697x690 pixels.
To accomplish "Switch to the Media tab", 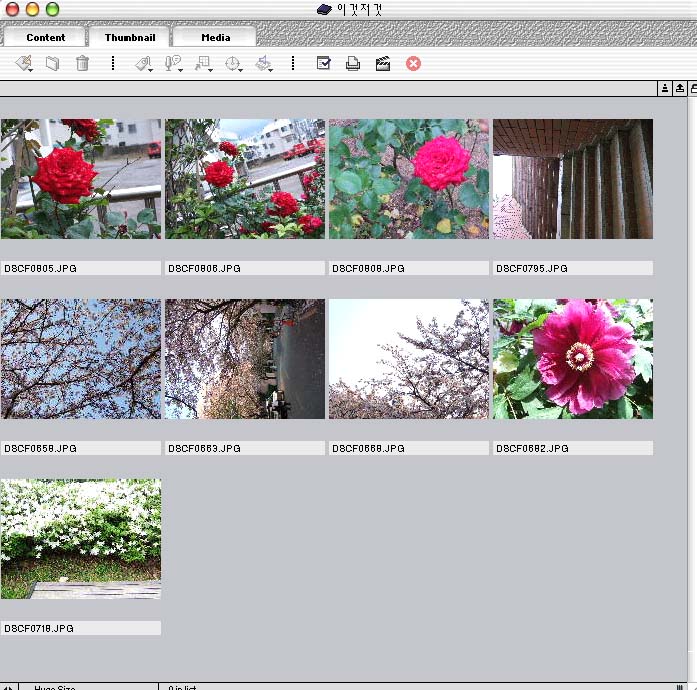I will pyautogui.click(x=215, y=37).
